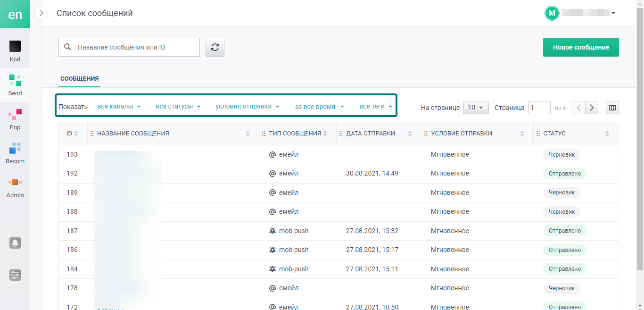Sort by ТИП СООБЩЕНИЯ column arrows
This screenshot has width=644, height=310.
coord(325,134)
